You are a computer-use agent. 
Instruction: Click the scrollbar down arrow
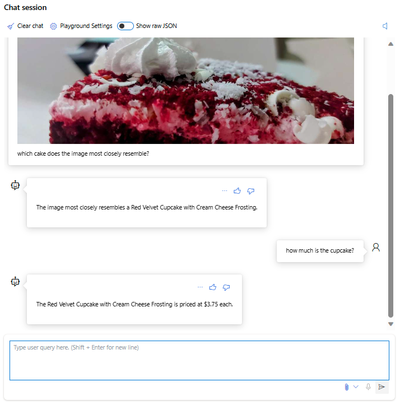click(391, 324)
